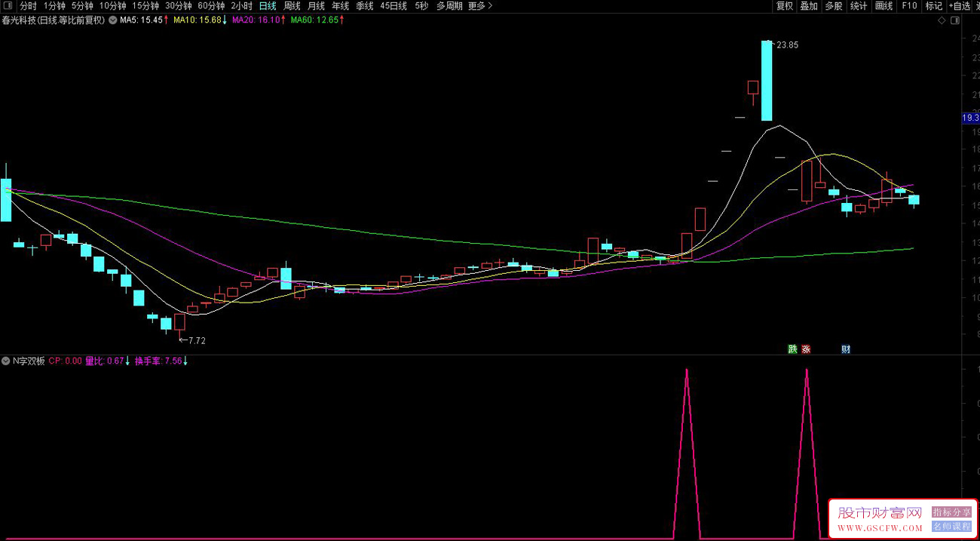Click the 23.85 high price label

tap(788, 45)
